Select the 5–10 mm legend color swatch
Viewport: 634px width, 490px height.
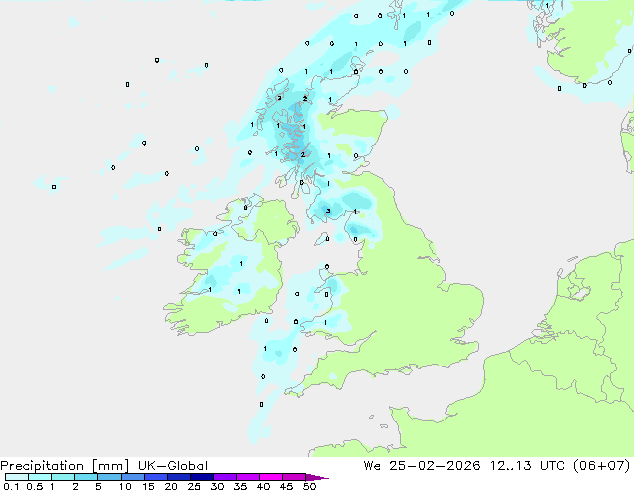coord(110,477)
